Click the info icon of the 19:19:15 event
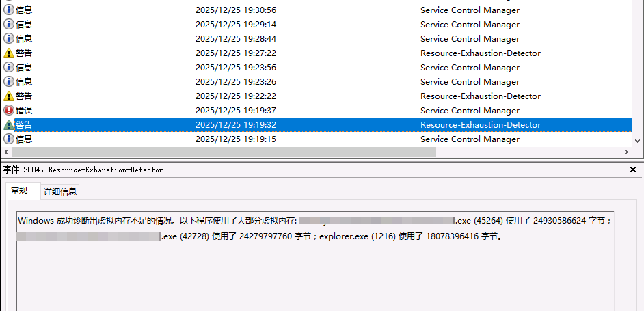 [x=9, y=139]
